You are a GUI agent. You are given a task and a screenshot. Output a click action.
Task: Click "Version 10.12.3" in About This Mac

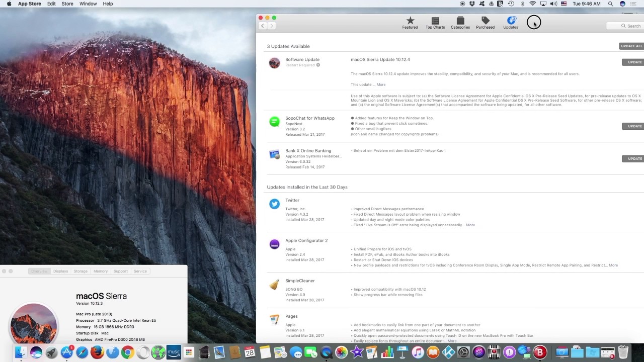90,304
